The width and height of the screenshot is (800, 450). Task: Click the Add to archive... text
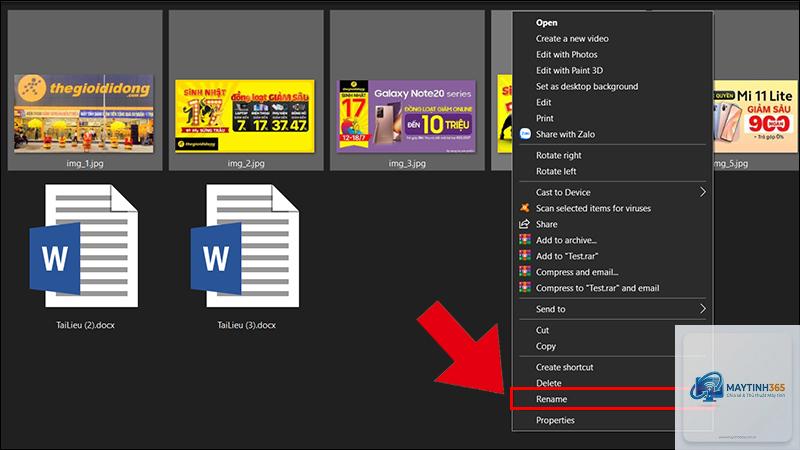coord(566,240)
